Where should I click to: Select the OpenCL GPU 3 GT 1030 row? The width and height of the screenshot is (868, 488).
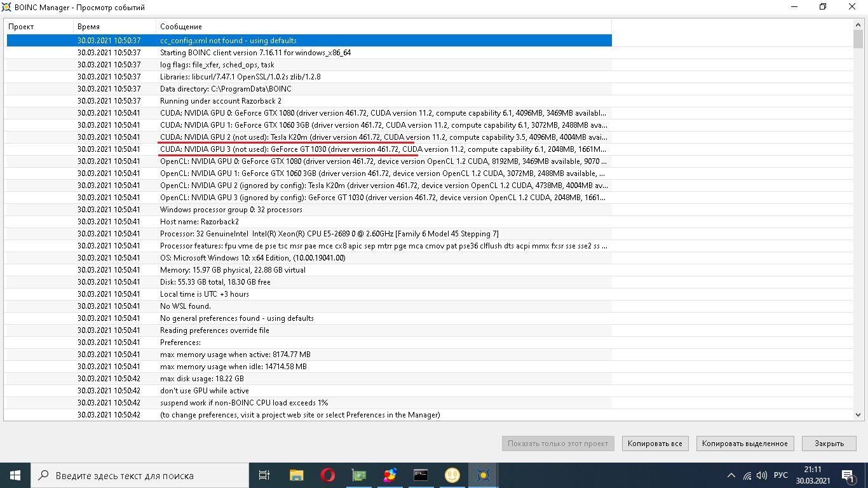point(309,198)
